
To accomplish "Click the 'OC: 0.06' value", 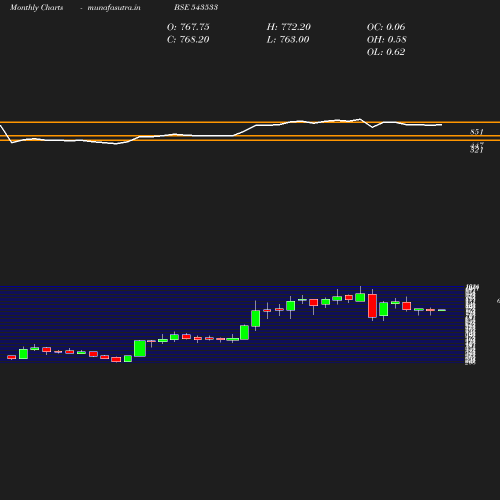I will [x=386, y=27].
